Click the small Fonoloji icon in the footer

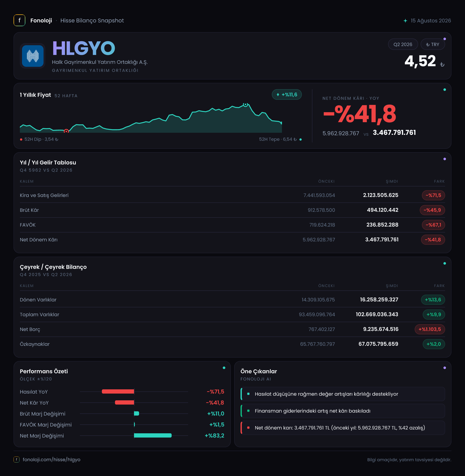(x=16, y=459)
